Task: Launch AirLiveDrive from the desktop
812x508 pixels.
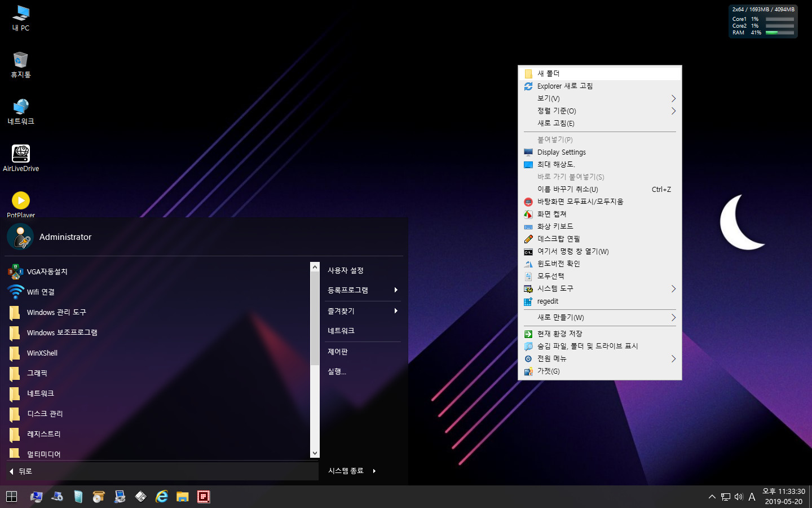Action: [x=21, y=158]
